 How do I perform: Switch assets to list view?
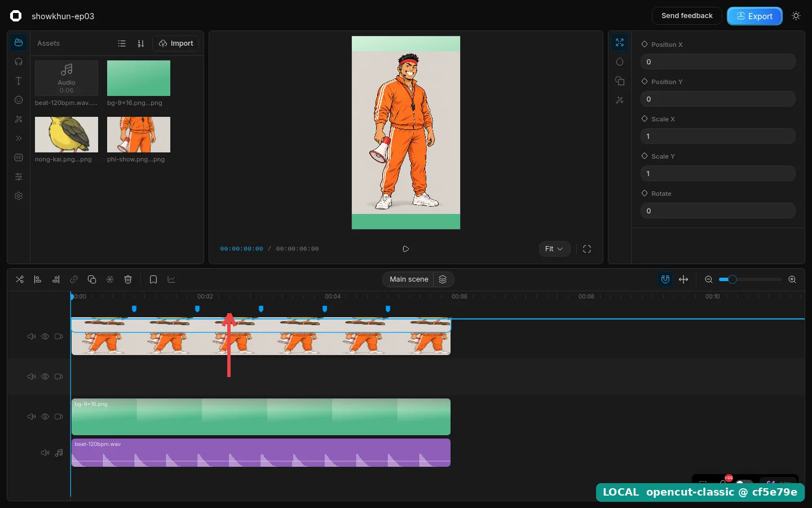122,43
